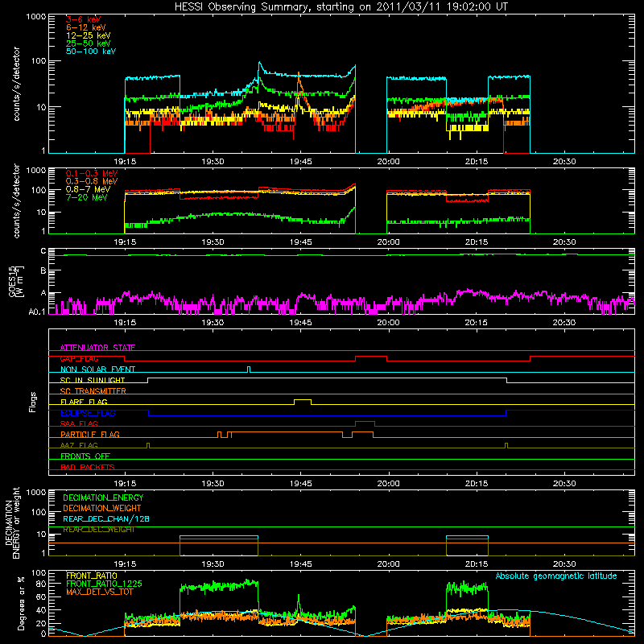Select the 'SC_IN_SUNLIGHT' flag label
The height and width of the screenshot is (644, 644).
click(x=93, y=380)
